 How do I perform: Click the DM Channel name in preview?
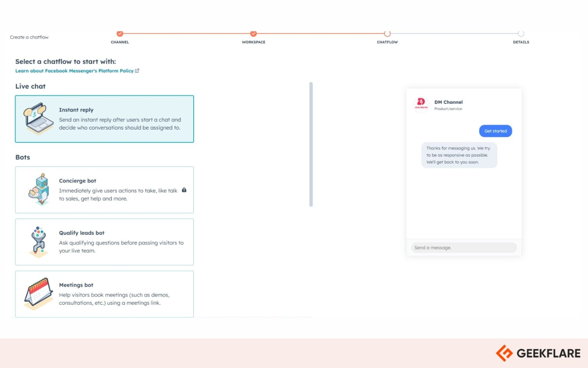(448, 102)
